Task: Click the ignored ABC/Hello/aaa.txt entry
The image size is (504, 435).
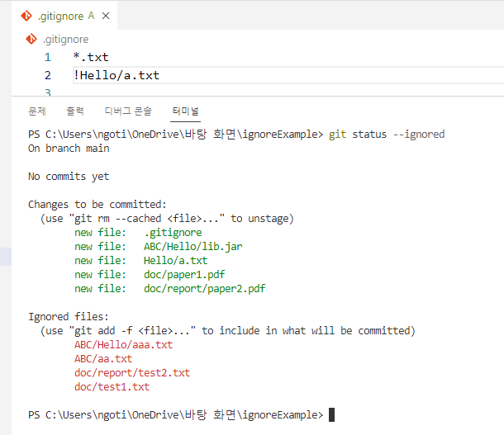Action: (x=123, y=345)
